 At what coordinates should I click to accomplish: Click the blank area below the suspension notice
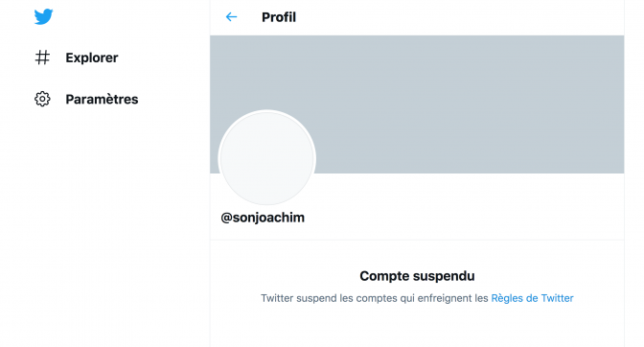coord(417,327)
